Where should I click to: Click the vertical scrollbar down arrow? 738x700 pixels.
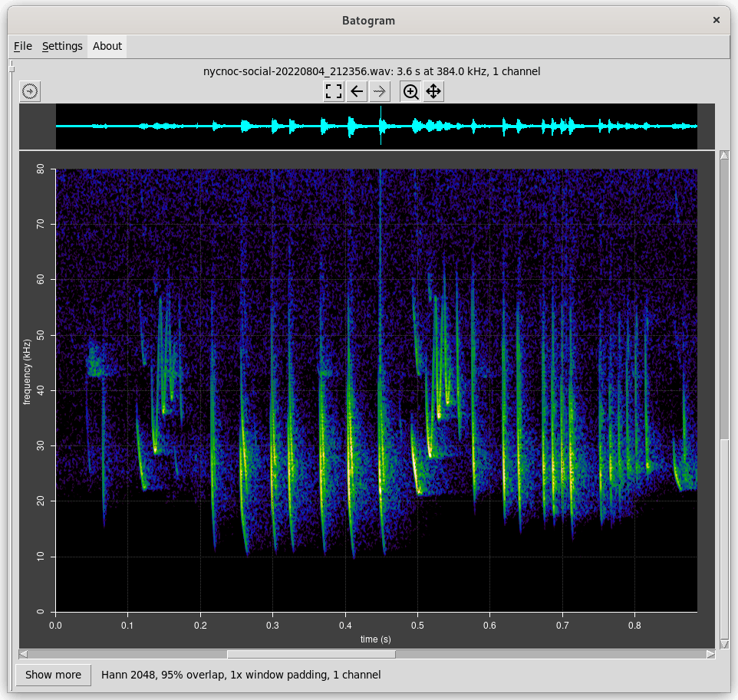[x=724, y=643]
